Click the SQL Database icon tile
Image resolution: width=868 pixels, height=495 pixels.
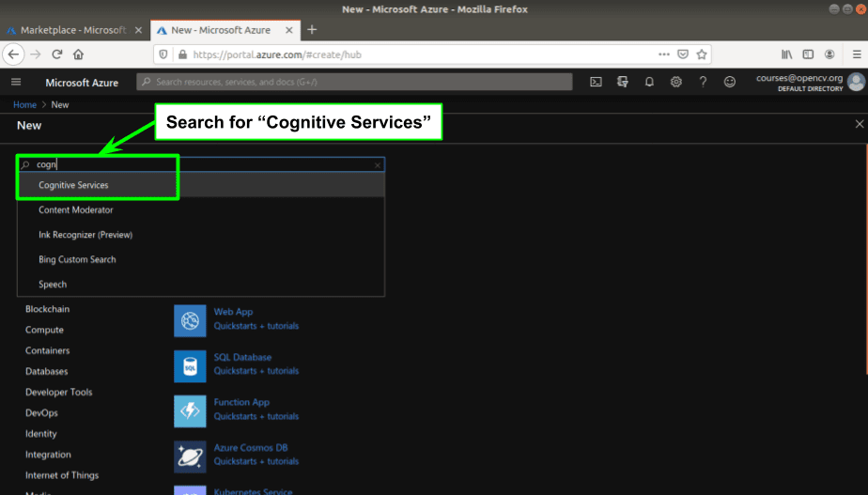[x=190, y=366]
